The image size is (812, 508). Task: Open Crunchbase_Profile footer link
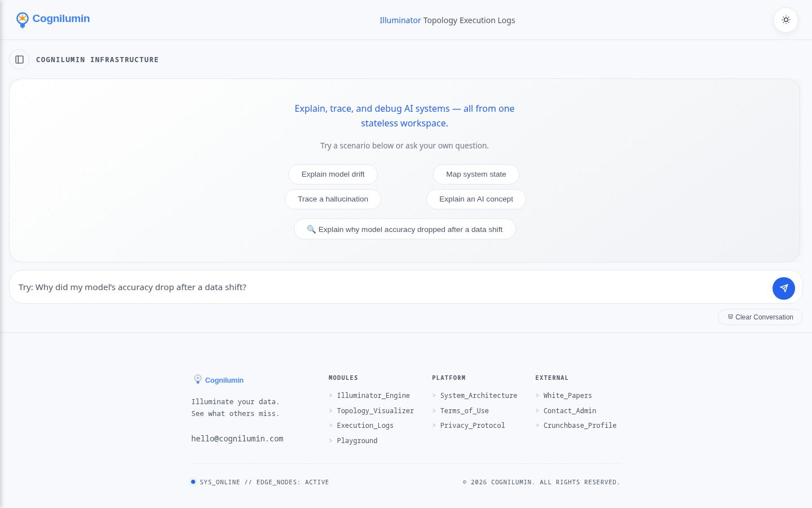[x=580, y=426]
